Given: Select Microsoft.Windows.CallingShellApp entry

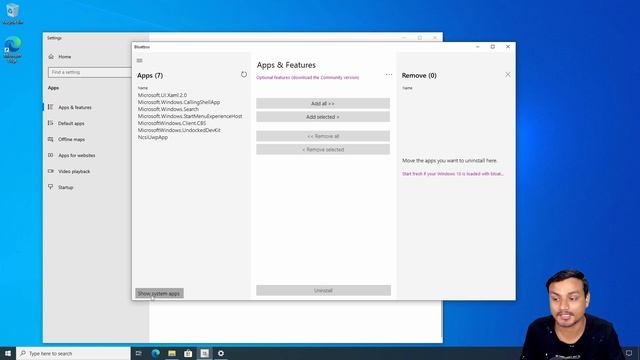Looking at the screenshot, I should [x=179, y=102].
